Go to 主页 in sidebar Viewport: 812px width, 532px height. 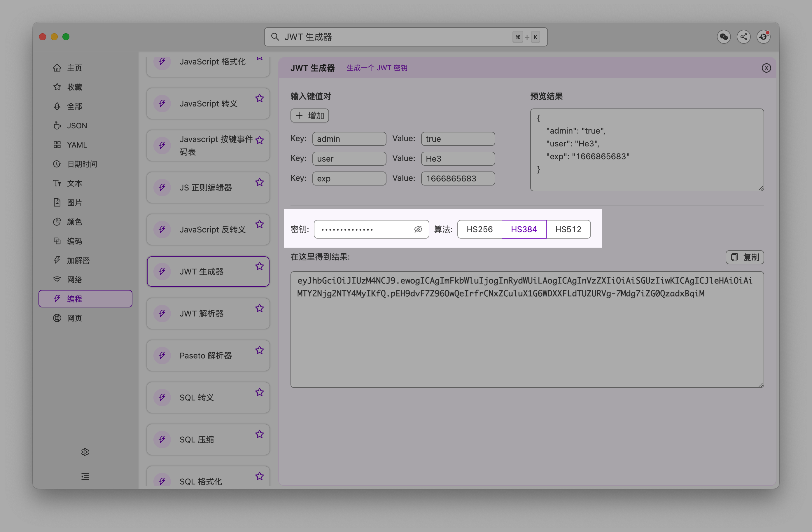coord(85,68)
